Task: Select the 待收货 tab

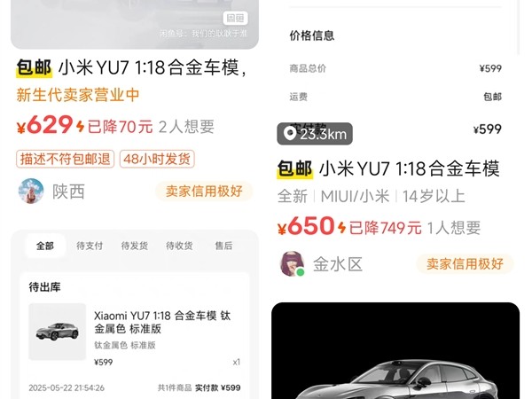Action: 179,246
